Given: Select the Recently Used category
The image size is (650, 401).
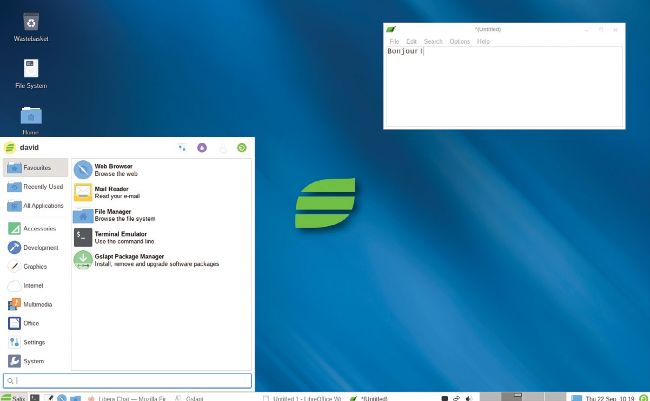Looking at the screenshot, I should pyautogui.click(x=36, y=186).
